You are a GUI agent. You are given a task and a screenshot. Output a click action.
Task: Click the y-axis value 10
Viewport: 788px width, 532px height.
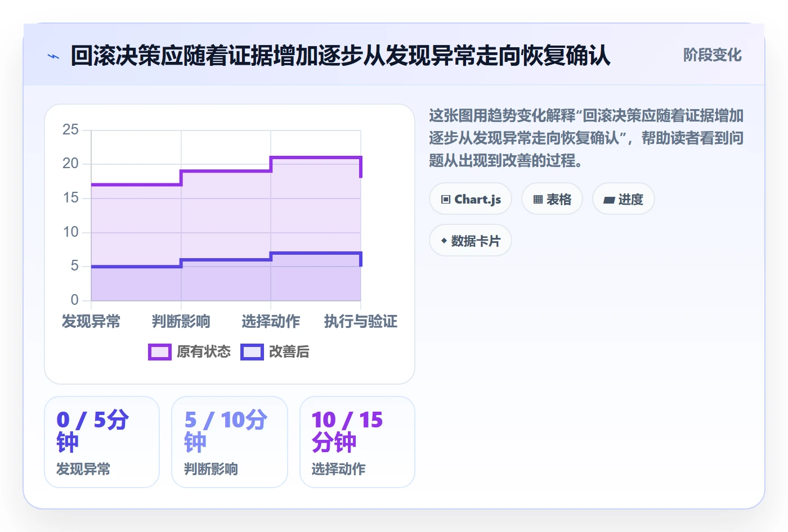coord(71,232)
